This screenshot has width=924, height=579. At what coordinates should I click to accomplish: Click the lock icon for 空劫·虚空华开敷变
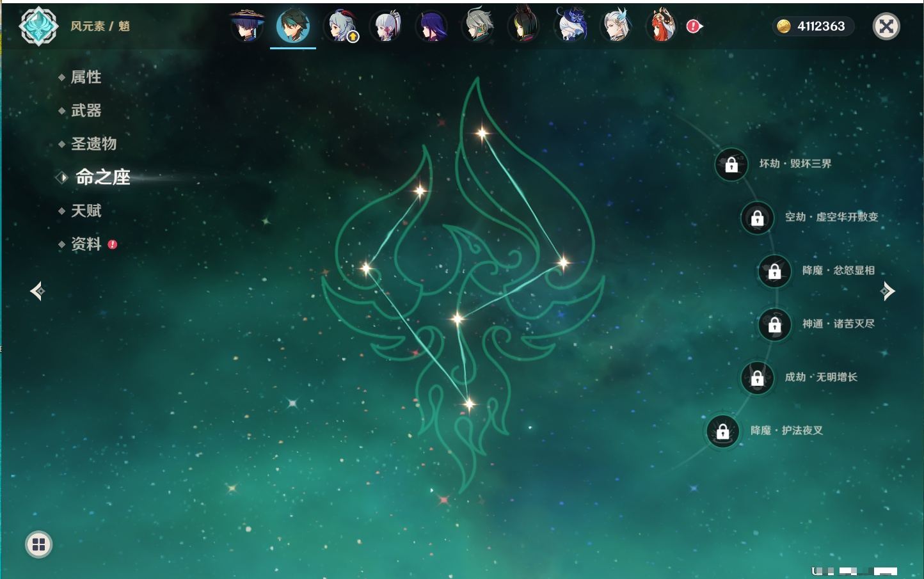(x=758, y=218)
